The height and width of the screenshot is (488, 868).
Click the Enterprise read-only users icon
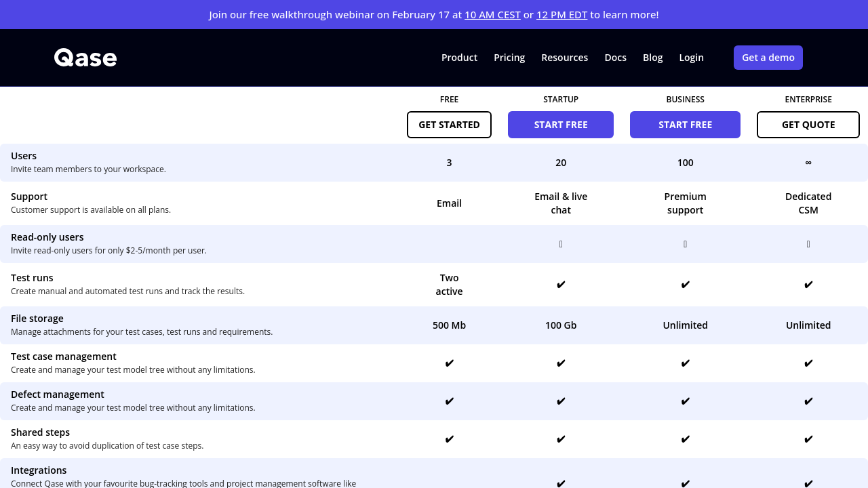(x=808, y=244)
